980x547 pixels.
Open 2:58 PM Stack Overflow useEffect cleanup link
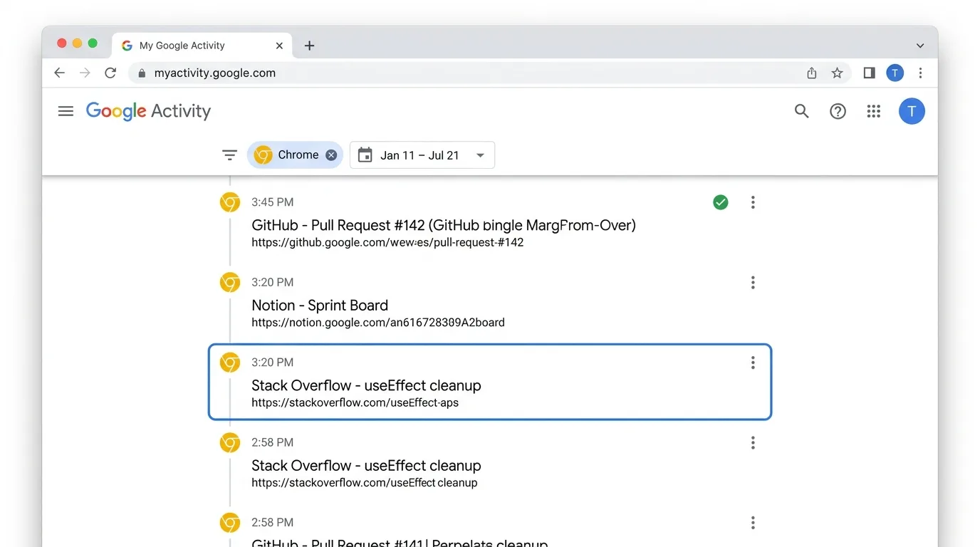[366, 466]
